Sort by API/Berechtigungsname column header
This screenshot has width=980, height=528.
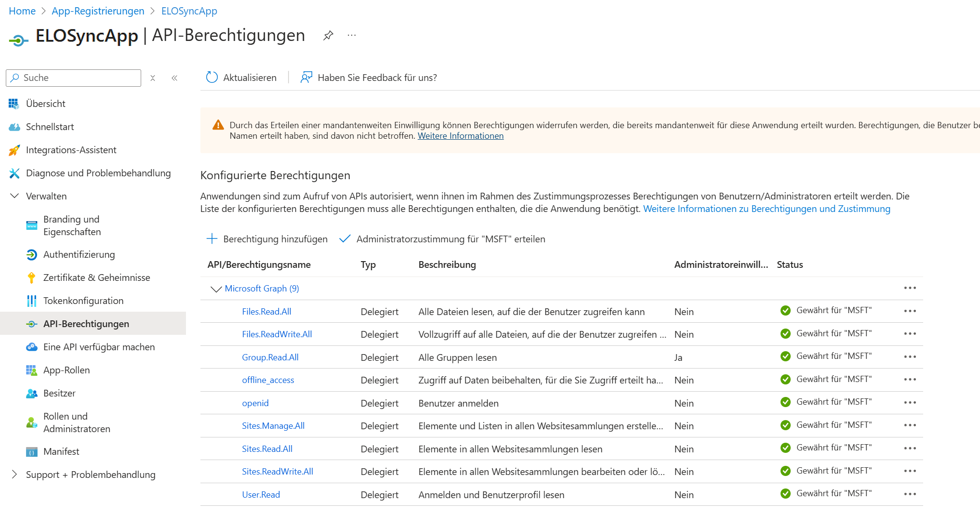[x=259, y=264]
